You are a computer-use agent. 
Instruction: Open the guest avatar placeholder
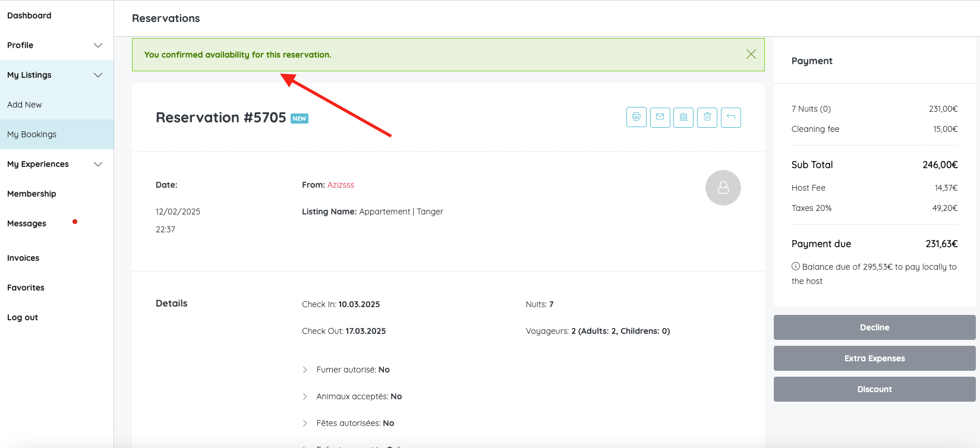pos(723,188)
